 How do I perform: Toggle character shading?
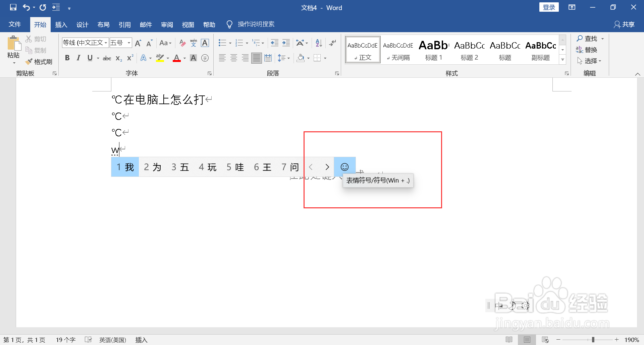click(193, 58)
